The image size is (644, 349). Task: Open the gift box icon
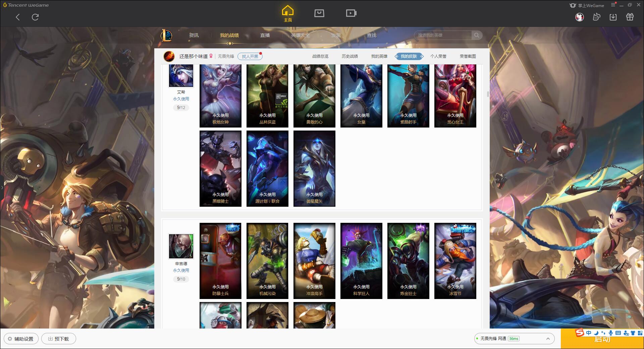coord(630,17)
